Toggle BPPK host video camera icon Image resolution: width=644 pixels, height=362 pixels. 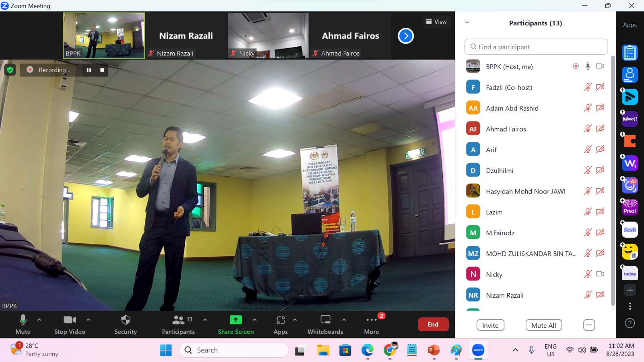tap(600, 66)
